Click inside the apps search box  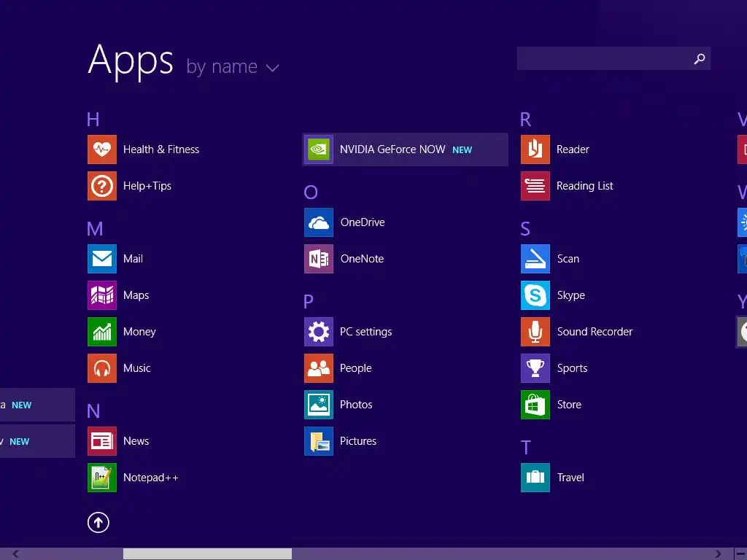pos(614,58)
